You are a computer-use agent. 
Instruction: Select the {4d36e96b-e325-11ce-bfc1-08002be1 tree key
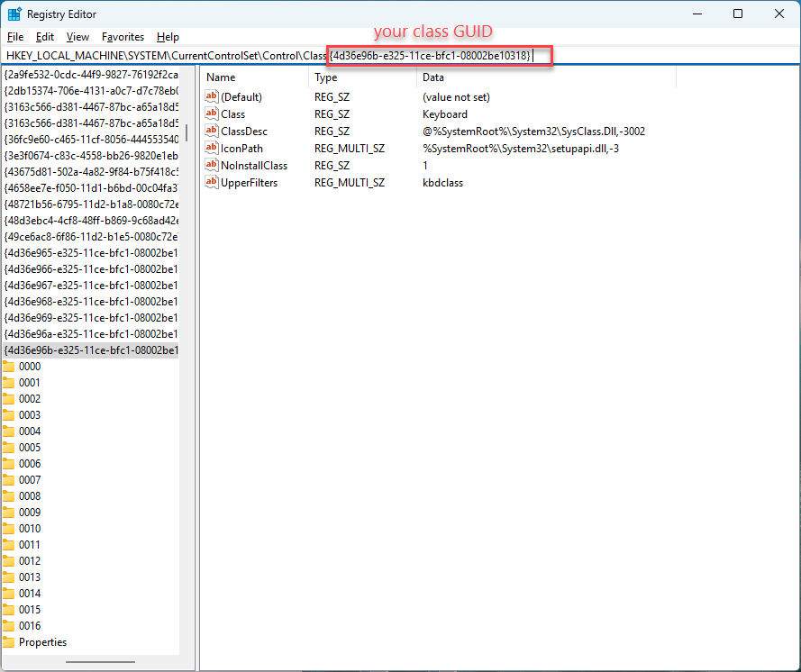pos(90,350)
